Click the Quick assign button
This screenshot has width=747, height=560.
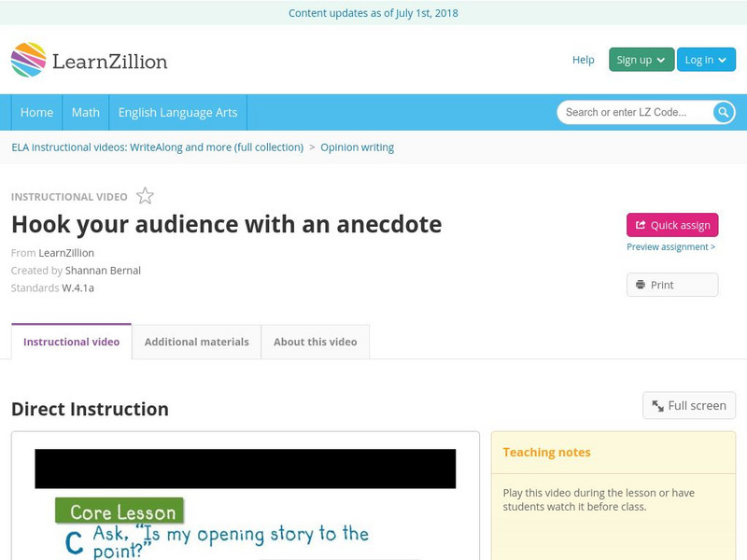(x=672, y=225)
